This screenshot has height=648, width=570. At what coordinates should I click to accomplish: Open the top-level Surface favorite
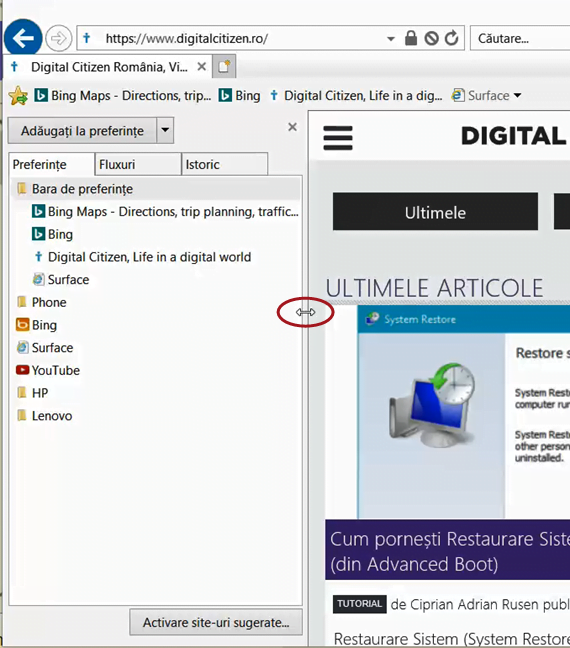click(x=45, y=348)
